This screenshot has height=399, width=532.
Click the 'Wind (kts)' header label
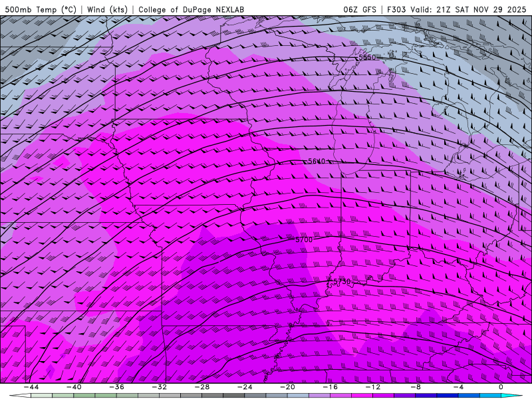[107, 9]
